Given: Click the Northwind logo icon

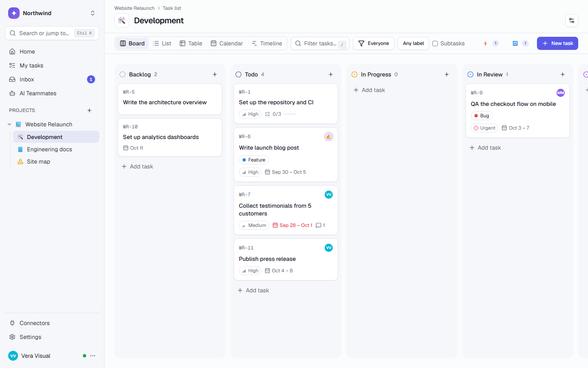Looking at the screenshot, I should [x=14, y=13].
